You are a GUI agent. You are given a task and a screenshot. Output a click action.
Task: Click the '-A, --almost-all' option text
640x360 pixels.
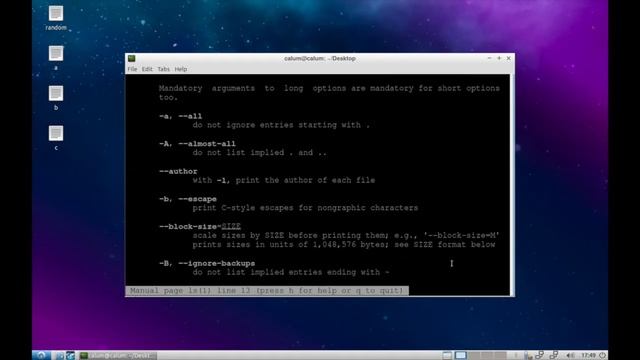(x=197, y=144)
